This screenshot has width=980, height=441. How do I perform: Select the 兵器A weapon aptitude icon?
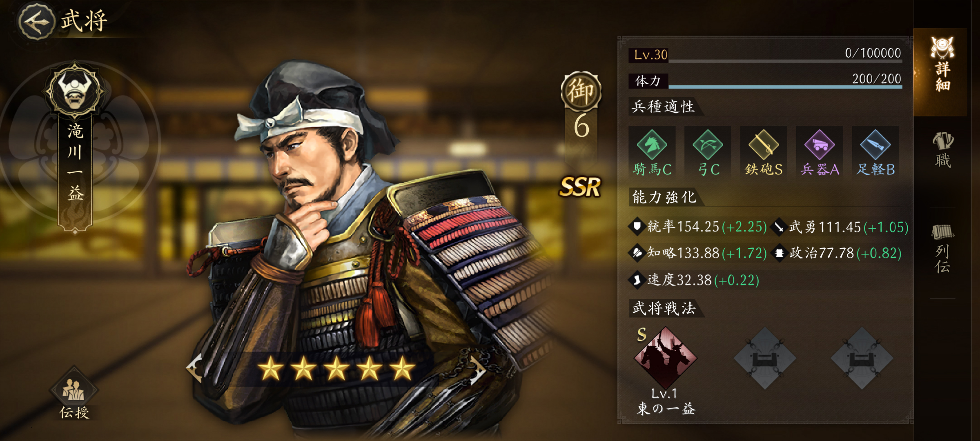pyautogui.click(x=820, y=152)
